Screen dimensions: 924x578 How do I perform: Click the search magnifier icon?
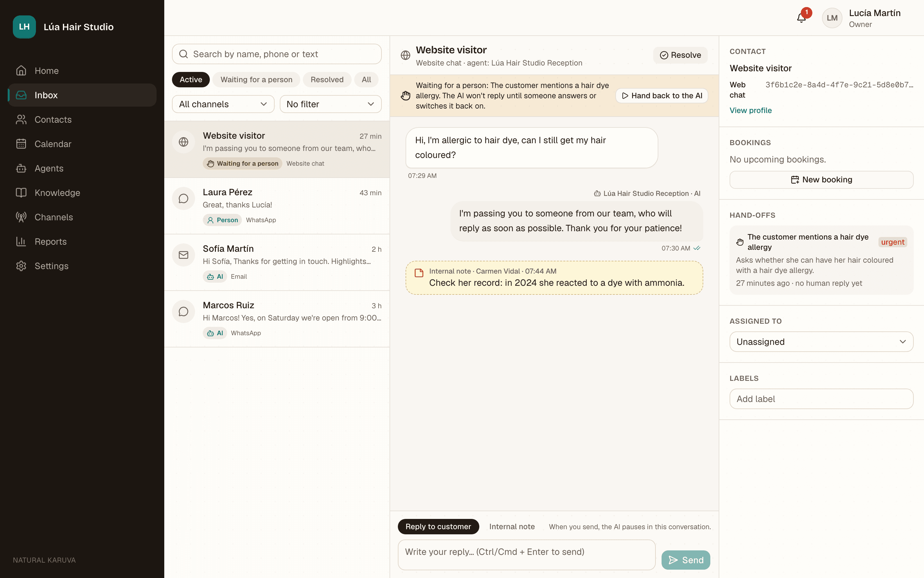click(x=184, y=54)
